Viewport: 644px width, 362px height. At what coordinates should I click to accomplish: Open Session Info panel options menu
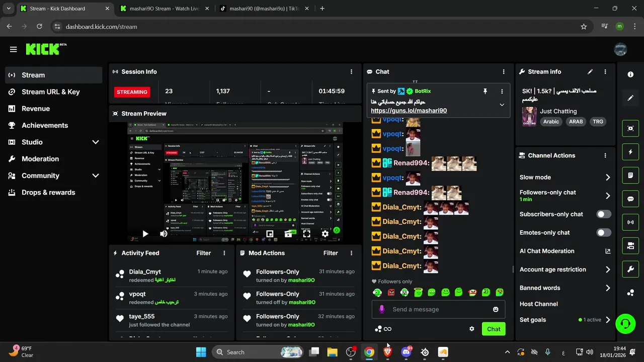351,72
